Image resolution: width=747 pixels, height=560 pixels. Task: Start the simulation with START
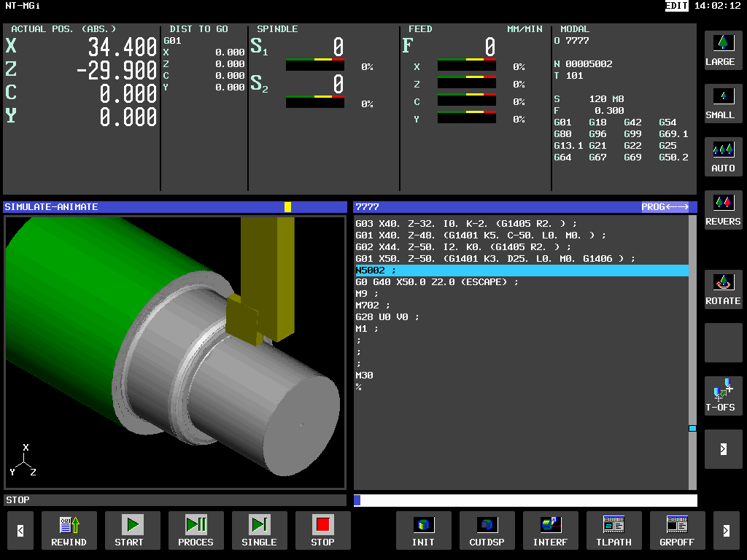tap(132, 530)
